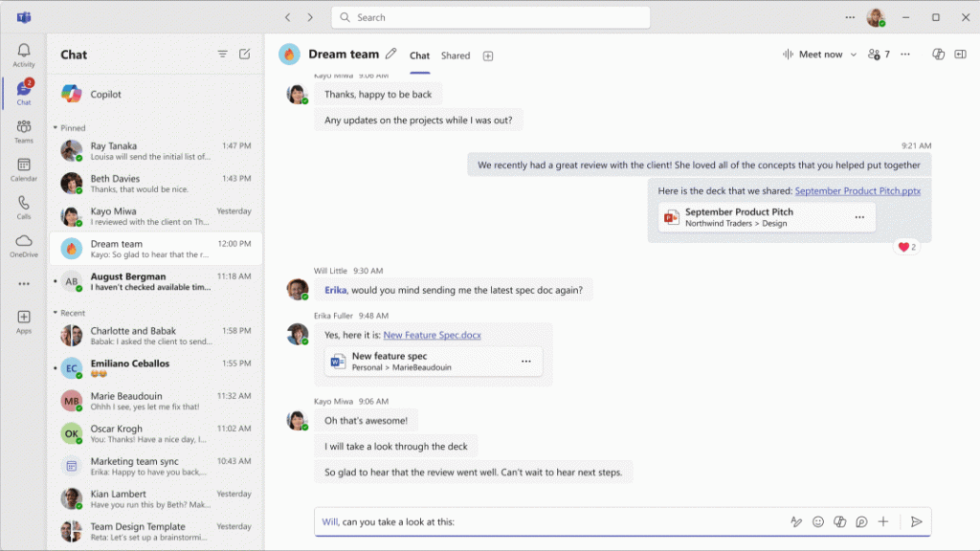Screen dimensions: 980x551
Task: Click the Dream team group avatar
Action: point(289,55)
